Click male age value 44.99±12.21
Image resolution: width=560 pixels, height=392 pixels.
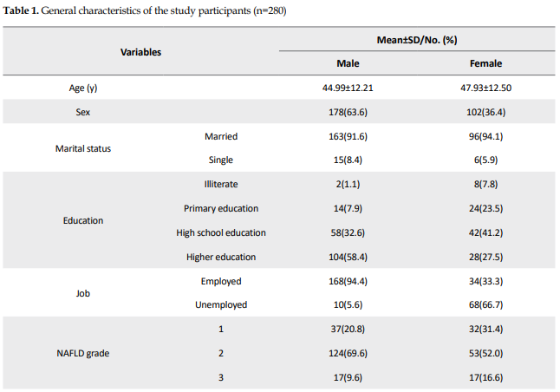click(348, 88)
